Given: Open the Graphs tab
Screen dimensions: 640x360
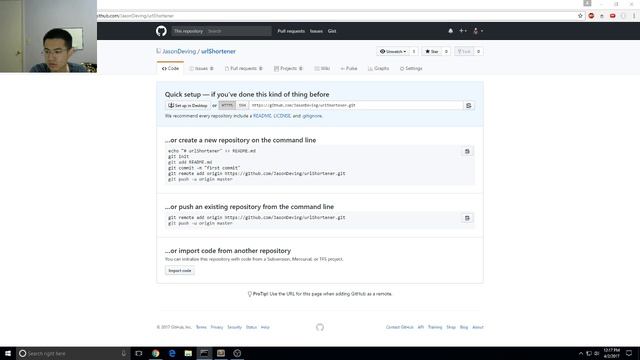Looking at the screenshot, I should (378, 69).
